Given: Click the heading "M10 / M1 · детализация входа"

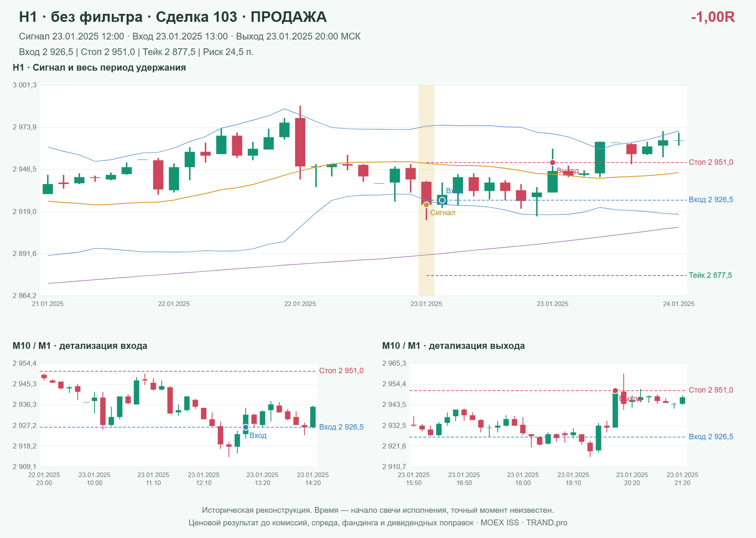Looking at the screenshot, I should 80,346.
